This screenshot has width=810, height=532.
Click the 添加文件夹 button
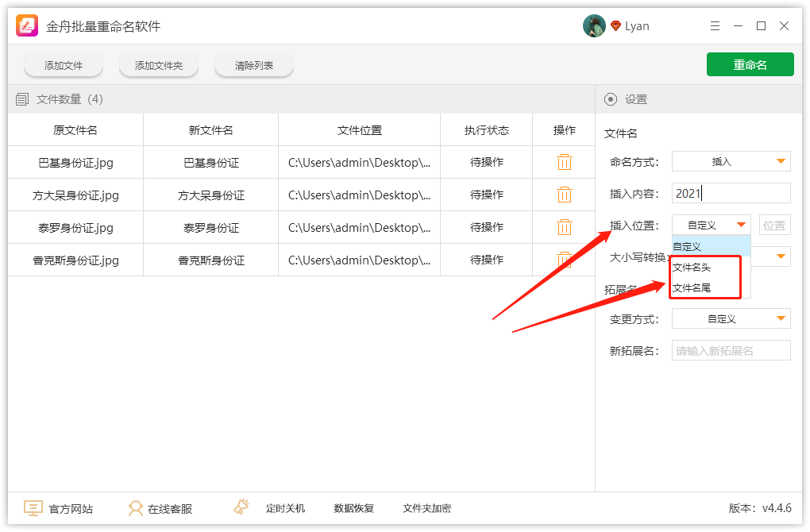coord(158,66)
